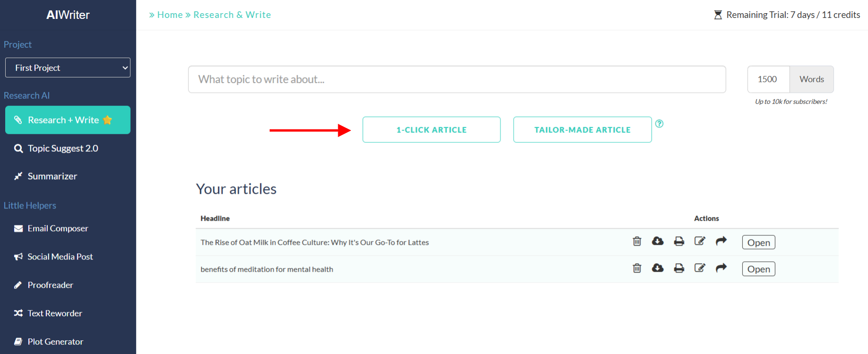Screen dimensions: 868x354
Task: Print the Oat Milk in Coffee Culture article
Action: (679, 242)
